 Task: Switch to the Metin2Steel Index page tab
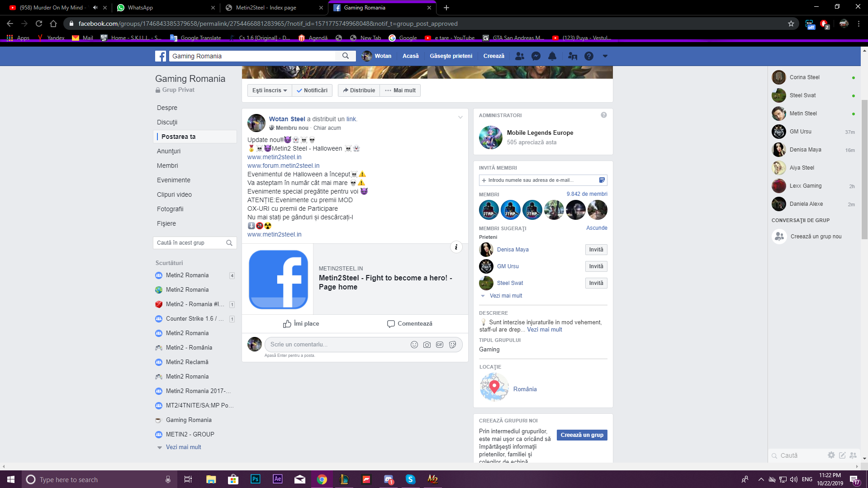(275, 8)
